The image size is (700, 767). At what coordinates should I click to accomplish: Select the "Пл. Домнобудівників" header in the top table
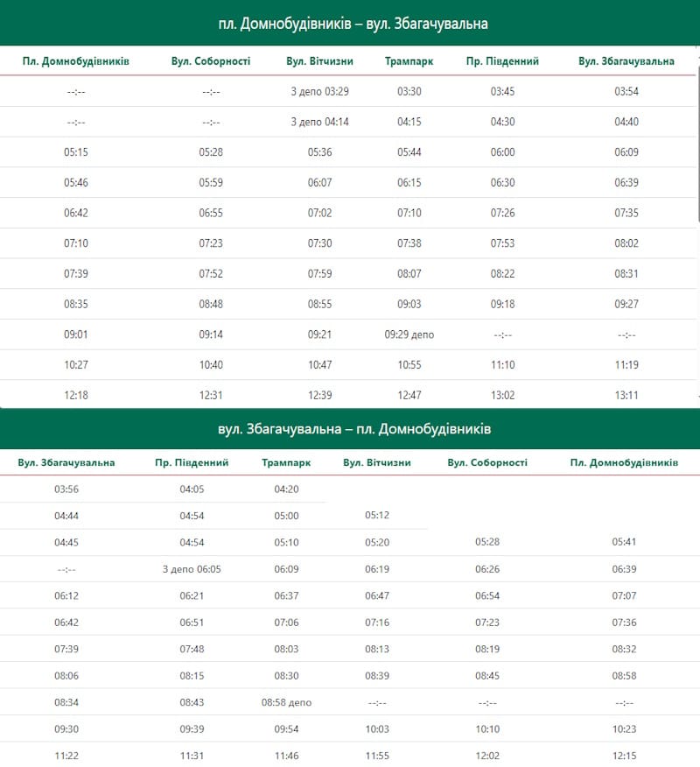click(x=76, y=61)
